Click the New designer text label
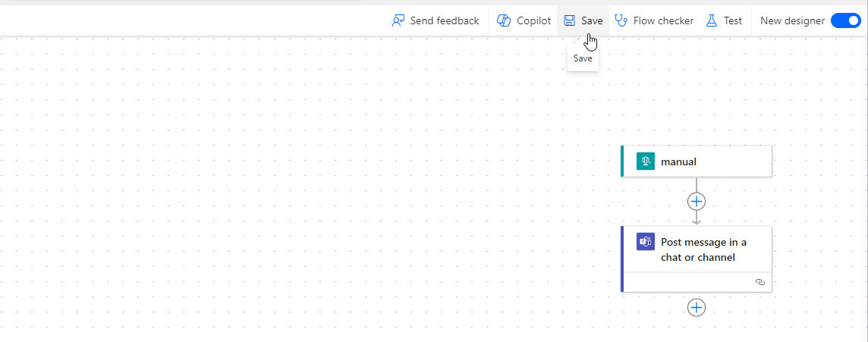Viewport: 868px width, 342px height. click(792, 20)
